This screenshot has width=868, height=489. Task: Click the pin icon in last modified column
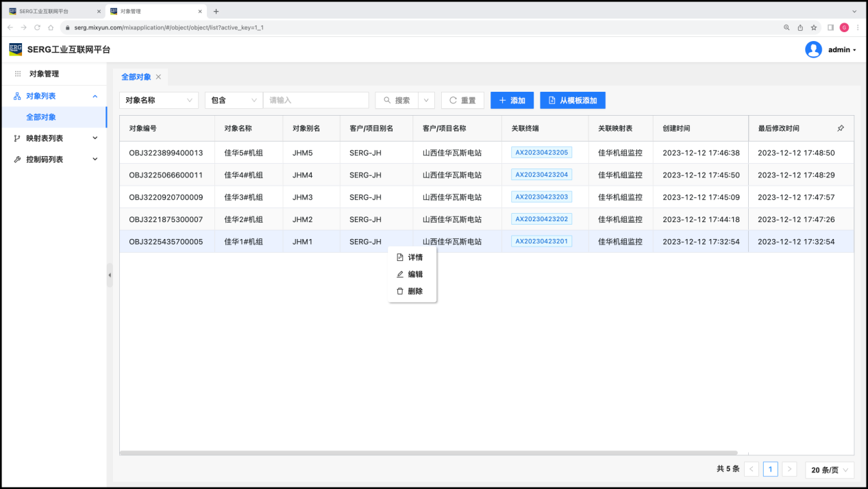pos(841,128)
